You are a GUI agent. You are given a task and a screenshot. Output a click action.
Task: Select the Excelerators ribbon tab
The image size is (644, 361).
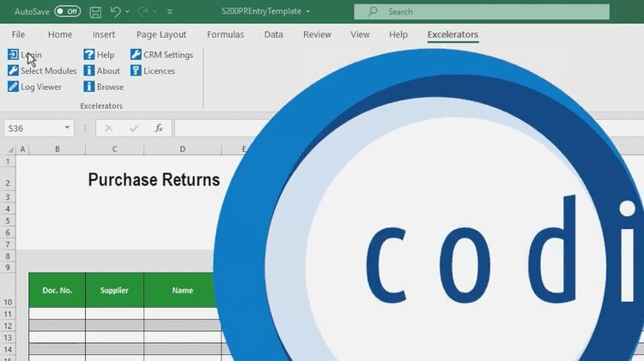pos(453,34)
